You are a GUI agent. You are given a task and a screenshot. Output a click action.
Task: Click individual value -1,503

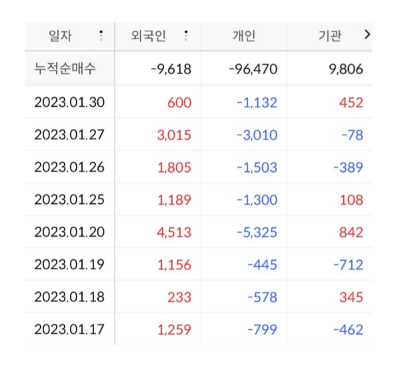(257, 167)
